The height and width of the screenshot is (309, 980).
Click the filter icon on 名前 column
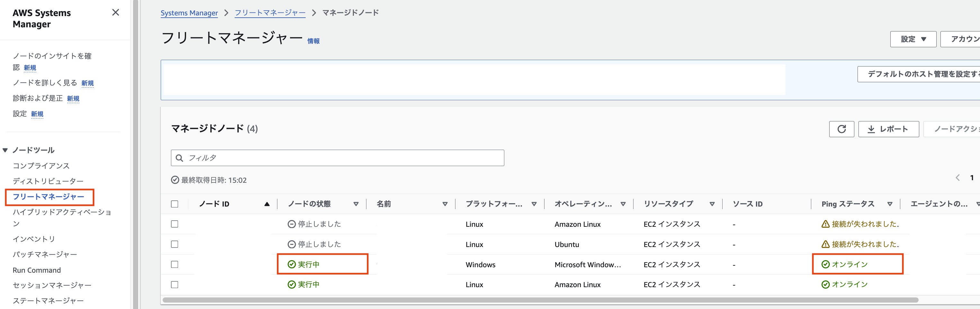(x=445, y=204)
